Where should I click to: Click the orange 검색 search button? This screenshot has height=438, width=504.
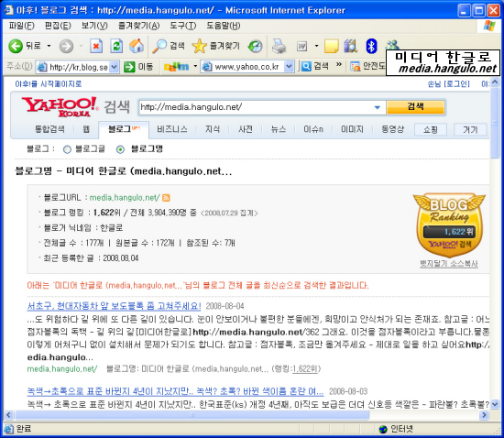coord(416,107)
